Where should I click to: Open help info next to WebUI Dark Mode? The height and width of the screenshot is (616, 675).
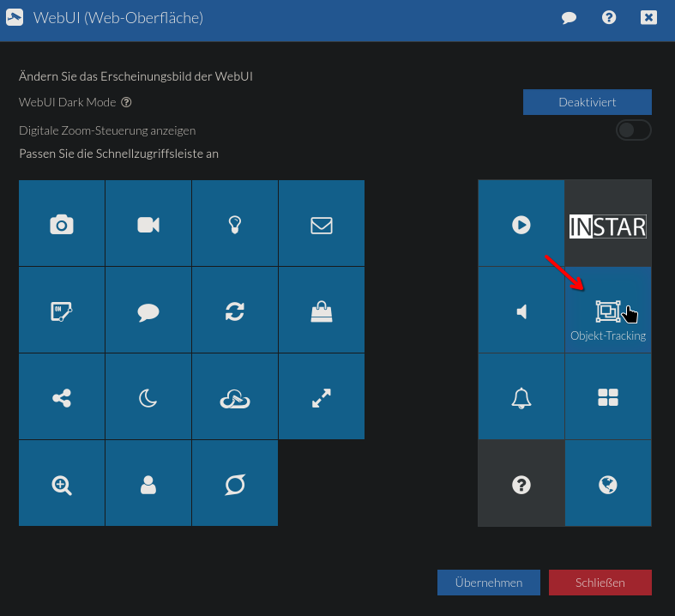pos(126,102)
